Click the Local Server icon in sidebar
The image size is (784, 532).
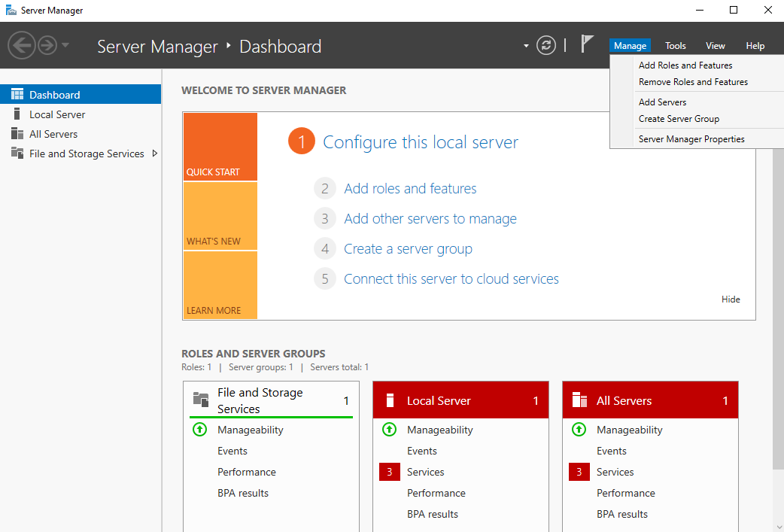(x=17, y=114)
